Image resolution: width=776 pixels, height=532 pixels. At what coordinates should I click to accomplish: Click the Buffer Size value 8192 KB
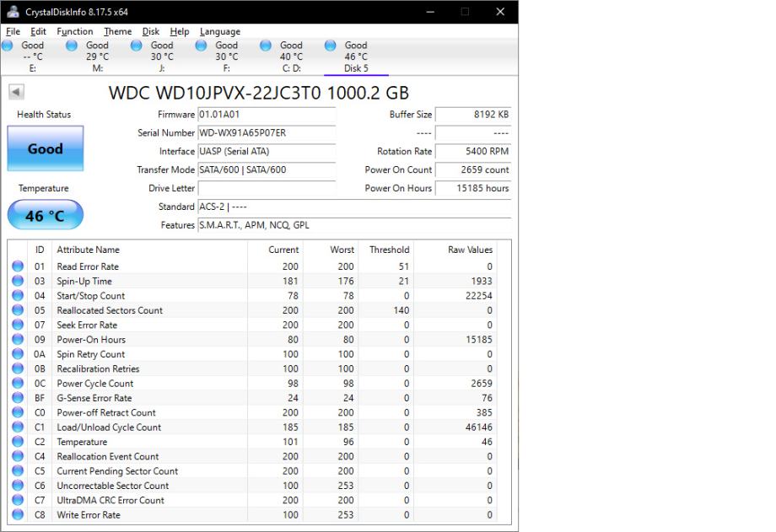pyautogui.click(x=473, y=115)
